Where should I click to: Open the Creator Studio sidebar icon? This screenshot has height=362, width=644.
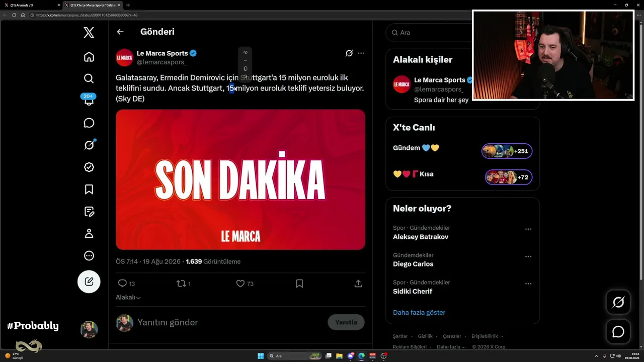click(89, 211)
